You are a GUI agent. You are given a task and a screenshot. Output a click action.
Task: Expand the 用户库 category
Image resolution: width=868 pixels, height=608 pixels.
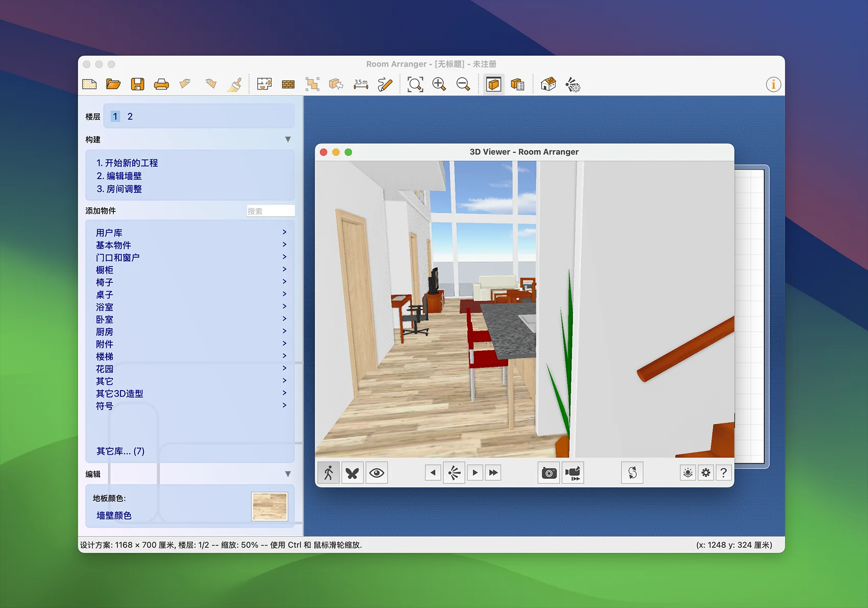click(x=191, y=233)
